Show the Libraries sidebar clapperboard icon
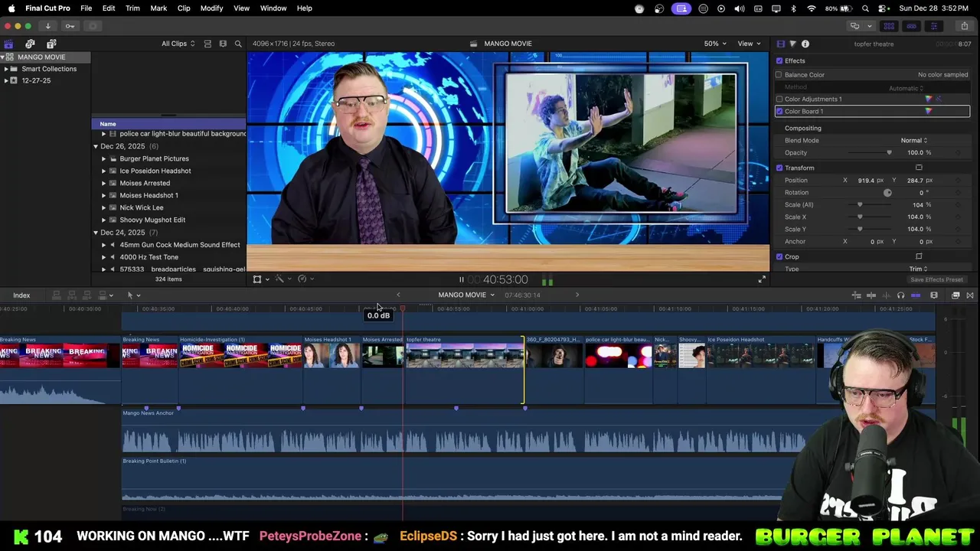Image resolution: width=980 pixels, height=551 pixels. coord(8,44)
